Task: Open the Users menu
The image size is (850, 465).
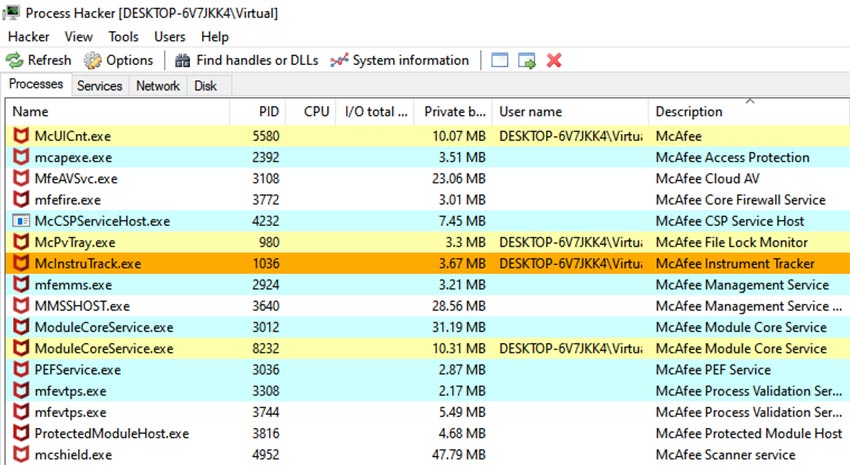Action: click(x=170, y=37)
